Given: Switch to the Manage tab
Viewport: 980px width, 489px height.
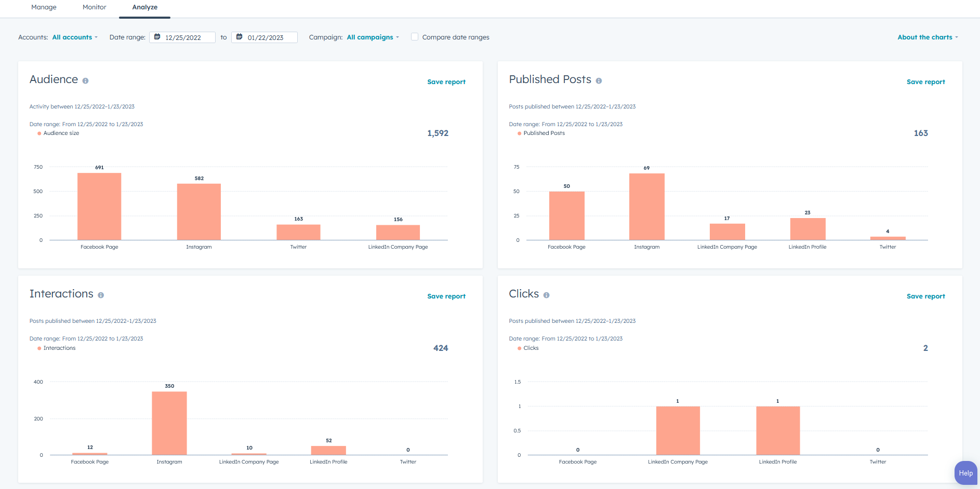Looking at the screenshot, I should [x=44, y=7].
